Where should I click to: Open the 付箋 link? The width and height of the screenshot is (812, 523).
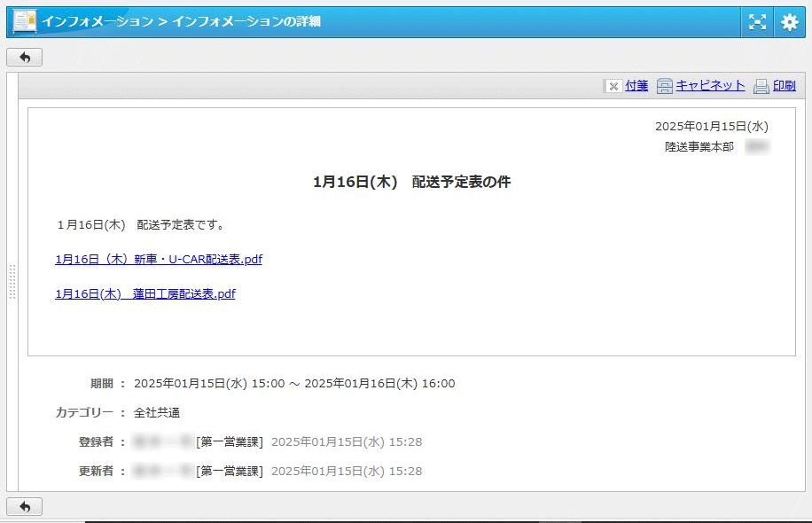tap(636, 86)
